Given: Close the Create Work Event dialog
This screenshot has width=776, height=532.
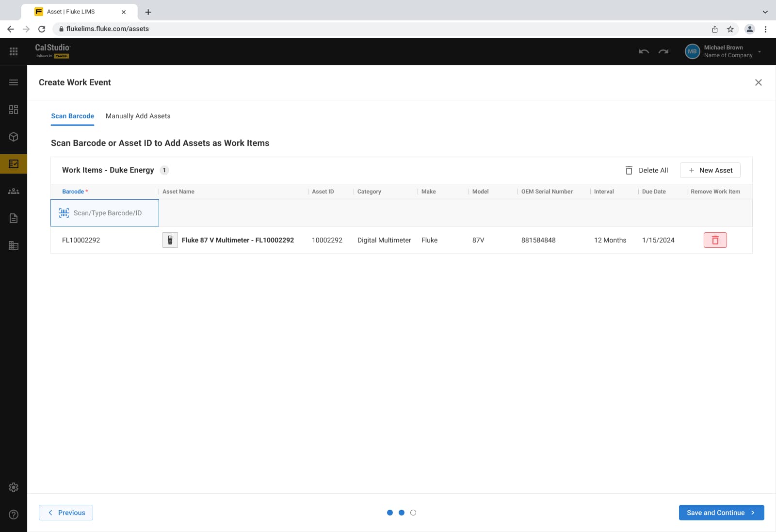Looking at the screenshot, I should (759, 82).
